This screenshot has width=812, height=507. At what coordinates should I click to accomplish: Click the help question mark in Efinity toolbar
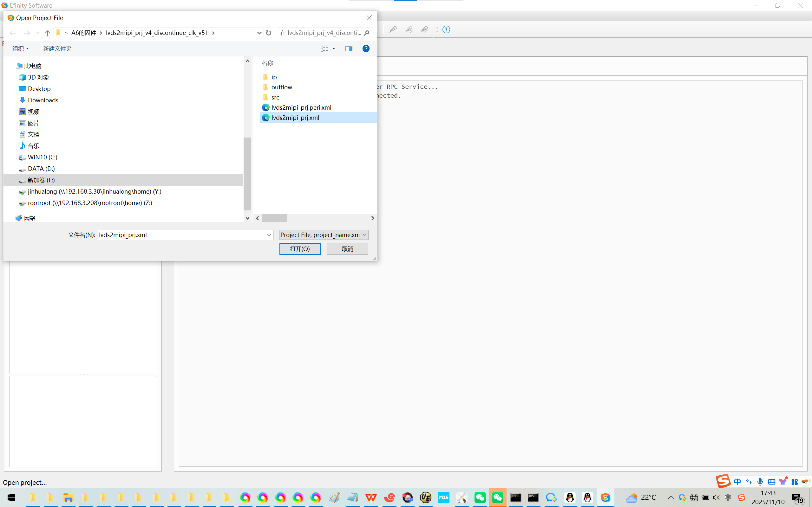click(446, 29)
